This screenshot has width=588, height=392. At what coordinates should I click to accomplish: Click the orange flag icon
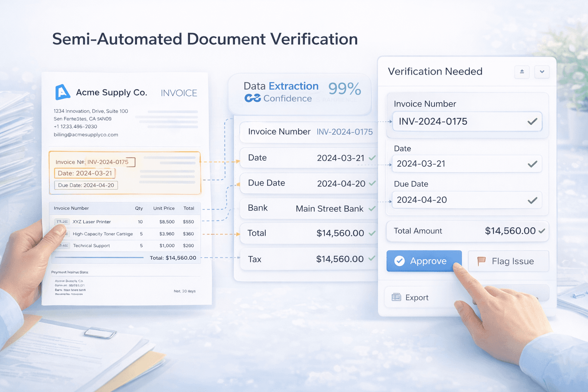(481, 261)
